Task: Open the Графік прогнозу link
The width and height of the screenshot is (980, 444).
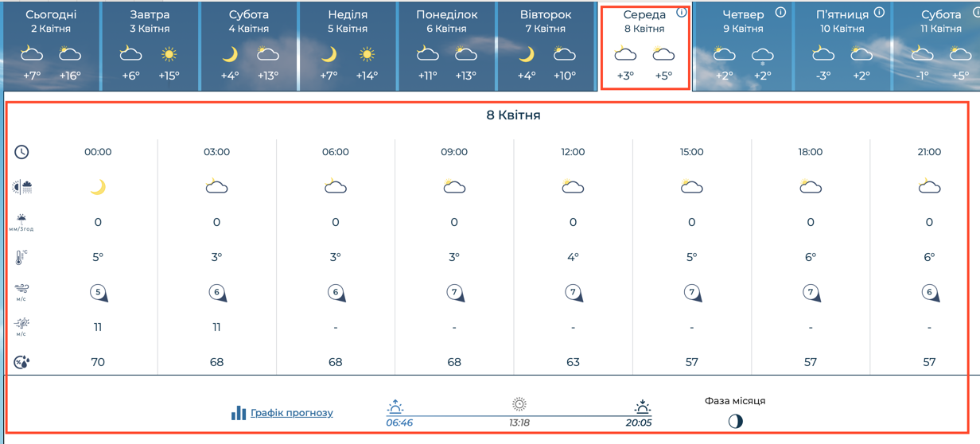Action: (x=292, y=413)
